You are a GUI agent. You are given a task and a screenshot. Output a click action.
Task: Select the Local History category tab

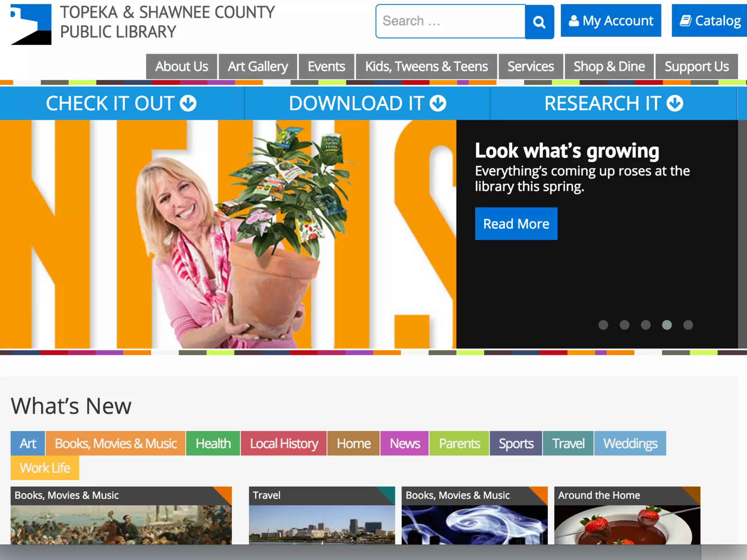(284, 443)
